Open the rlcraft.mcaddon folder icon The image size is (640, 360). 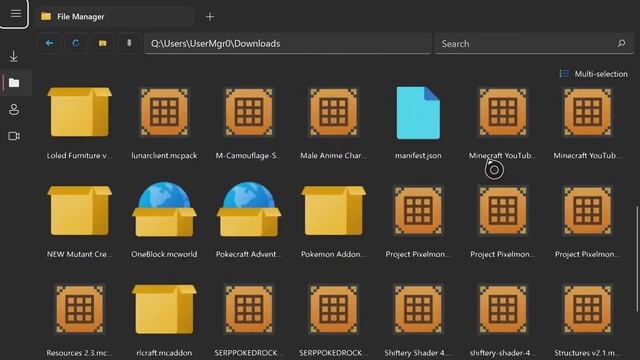[x=164, y=309]
